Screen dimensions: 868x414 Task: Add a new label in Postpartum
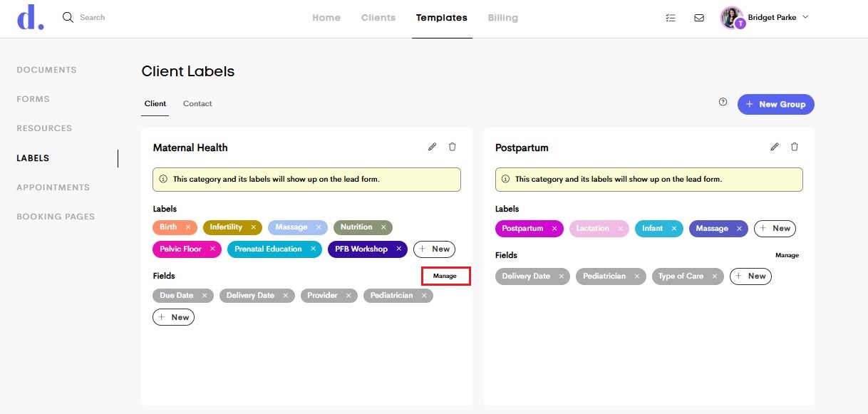click(775, 229)
